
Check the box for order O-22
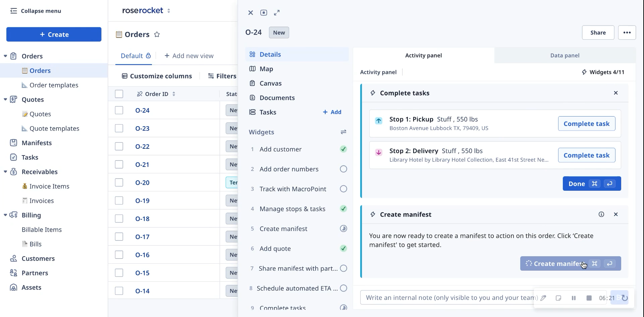[x=119, y=146]
